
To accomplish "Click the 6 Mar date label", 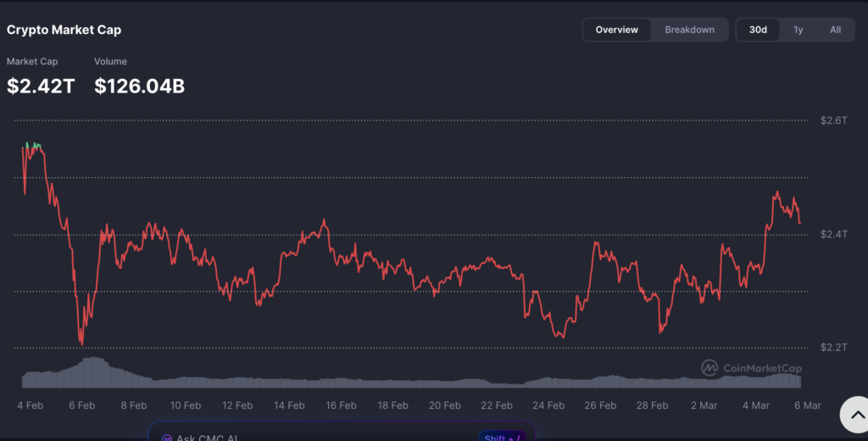I will (808, 405).
